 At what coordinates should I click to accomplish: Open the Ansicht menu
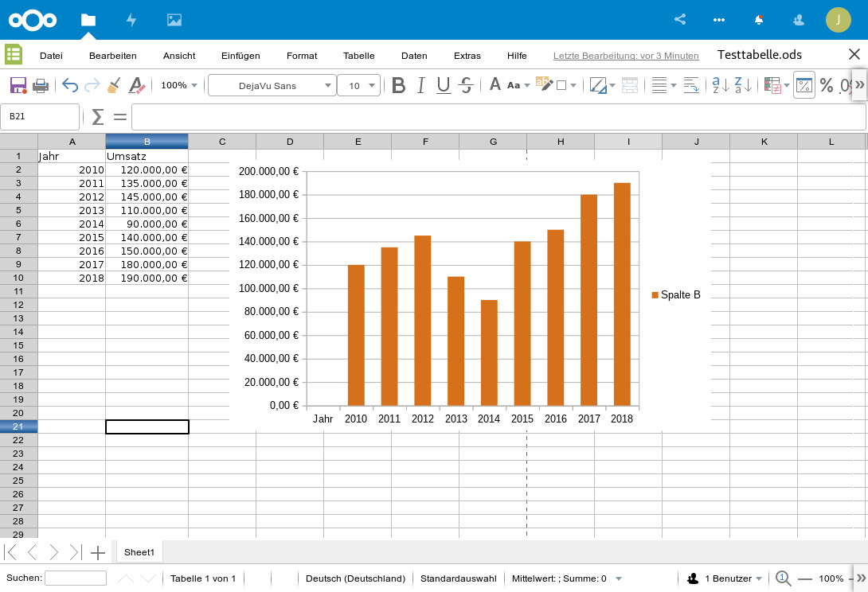pyautogui.click(x=179, y=56)
